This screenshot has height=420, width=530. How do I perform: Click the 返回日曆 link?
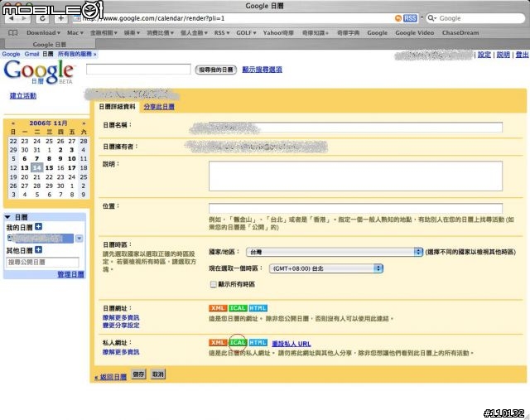coord(110,377)
